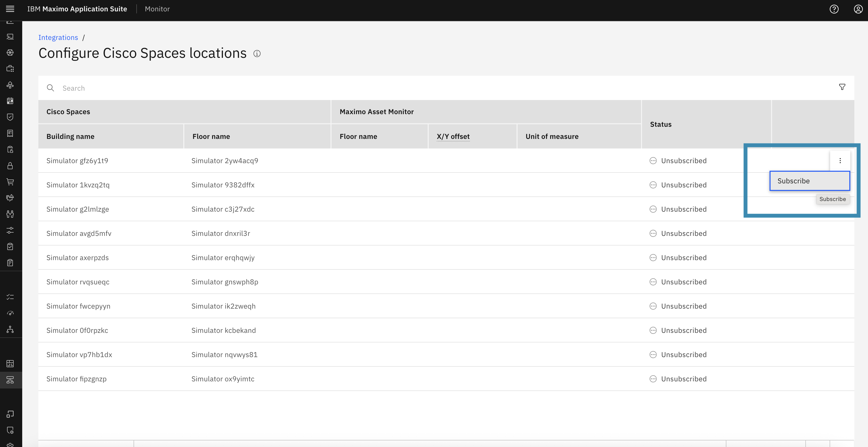Open the two-people sidebar icon
This screenshot has width=868, height=447.
point(10,214)
